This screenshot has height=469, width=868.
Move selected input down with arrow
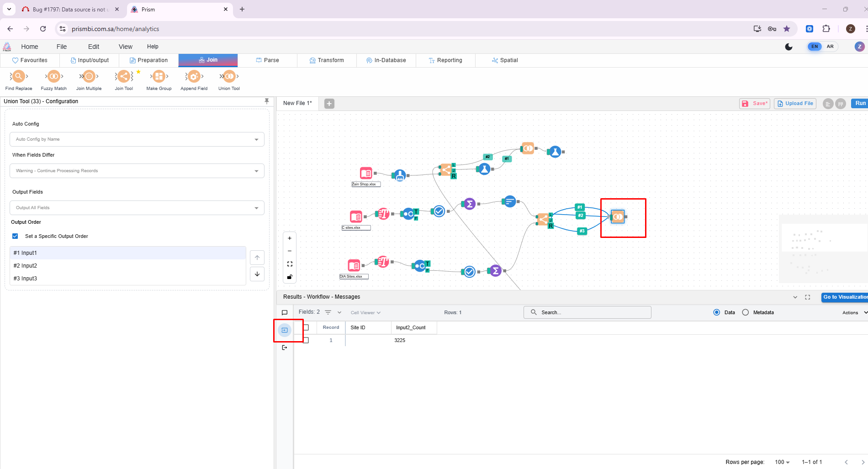coord(257,274)
